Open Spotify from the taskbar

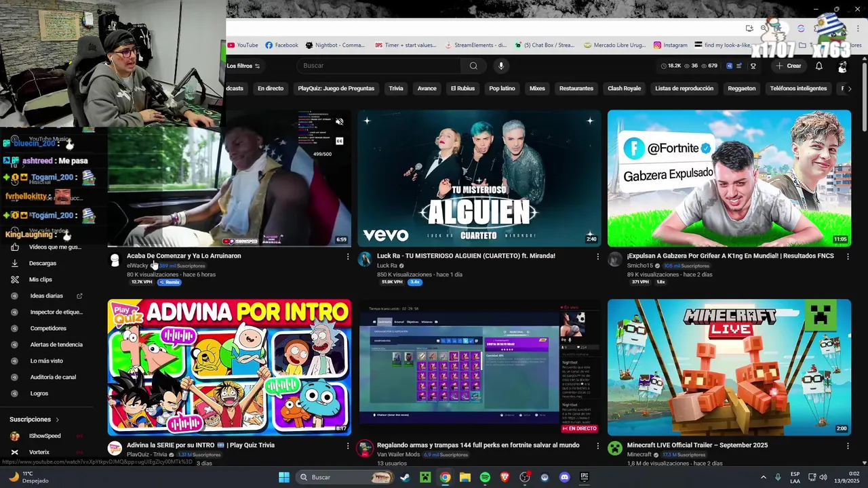click(485, 477)
